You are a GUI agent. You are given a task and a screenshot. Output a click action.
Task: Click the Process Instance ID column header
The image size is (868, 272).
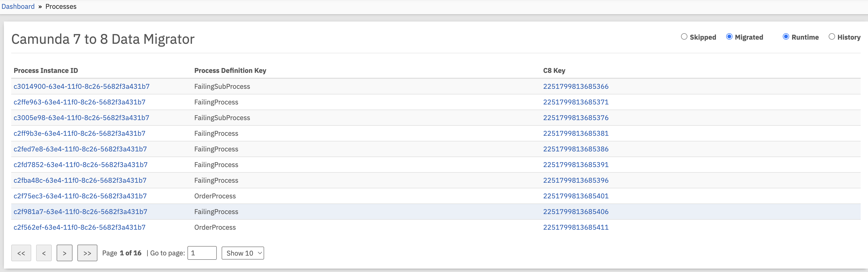46,70
